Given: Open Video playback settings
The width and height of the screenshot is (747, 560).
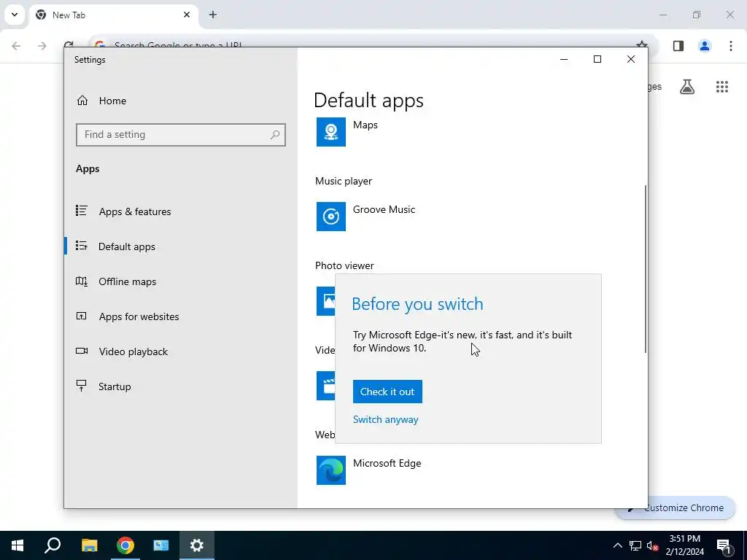Looking at the screenshot, I should [x=122, y=351].
